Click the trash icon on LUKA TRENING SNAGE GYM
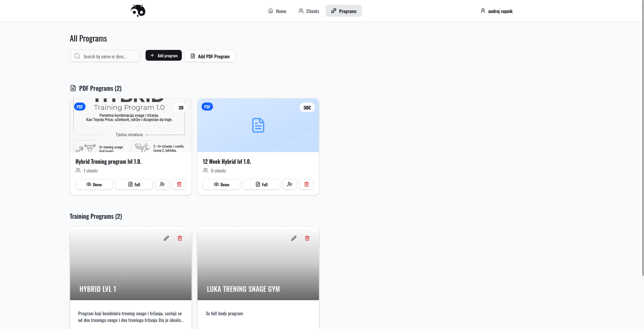The width and height of the screenshot is (644, 329). [x=307, y=238]
